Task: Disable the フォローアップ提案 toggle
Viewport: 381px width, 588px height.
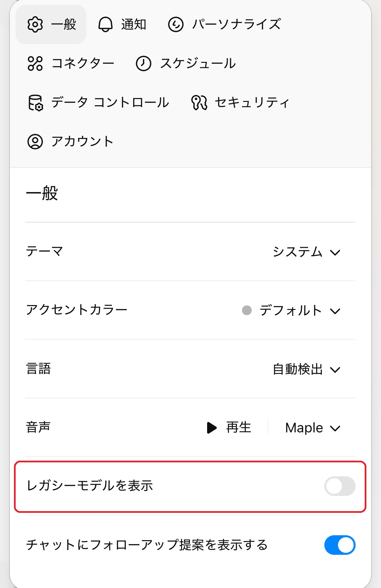Action: point(340,545)
